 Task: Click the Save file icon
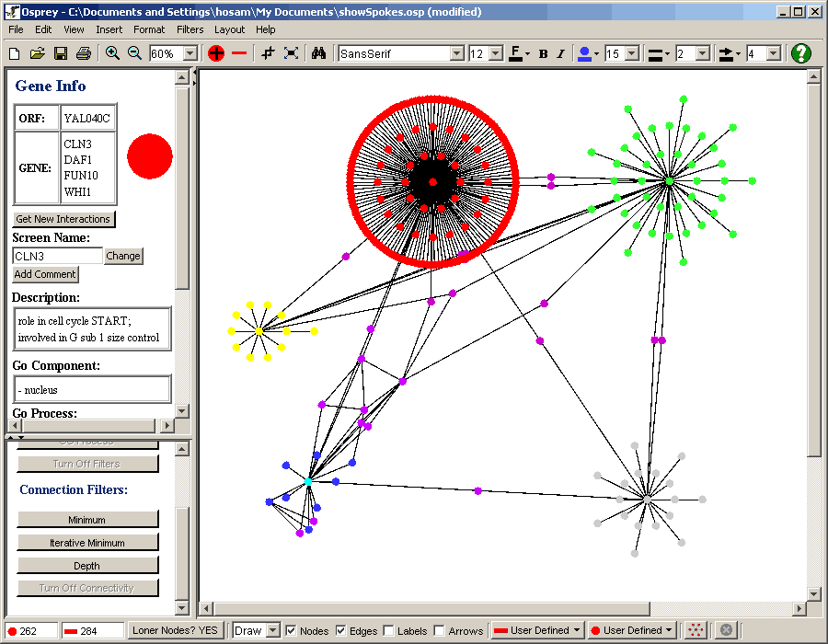click(60, 53)
